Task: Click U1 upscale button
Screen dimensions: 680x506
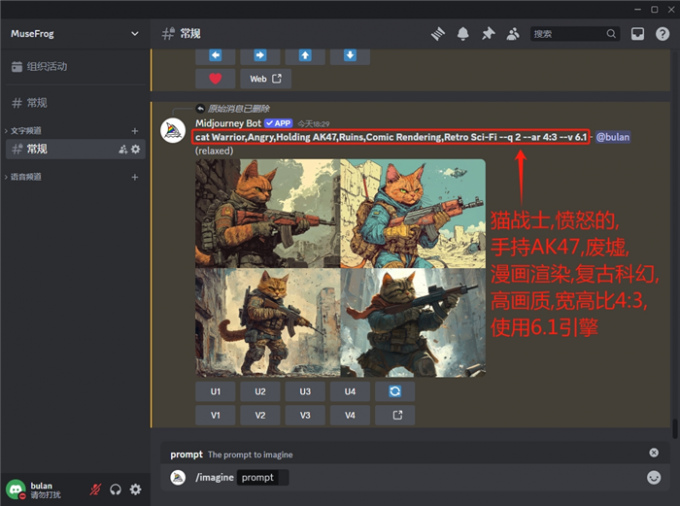Action: point(215,392)
